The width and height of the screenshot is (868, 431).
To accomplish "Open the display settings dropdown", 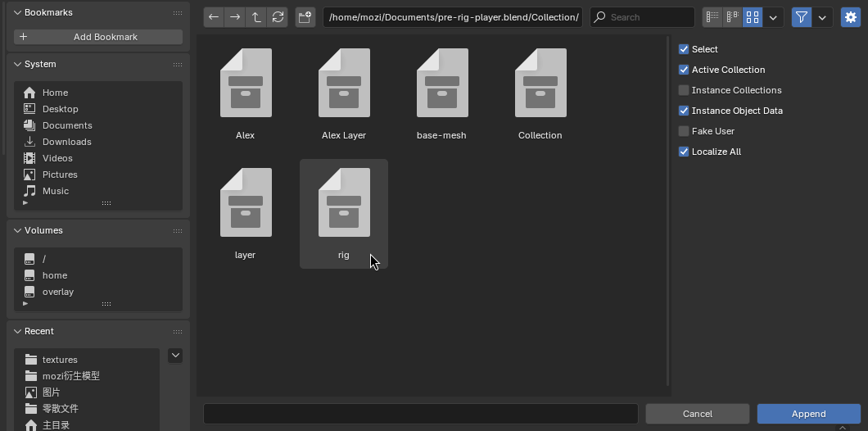I will [x=773, y=17].
